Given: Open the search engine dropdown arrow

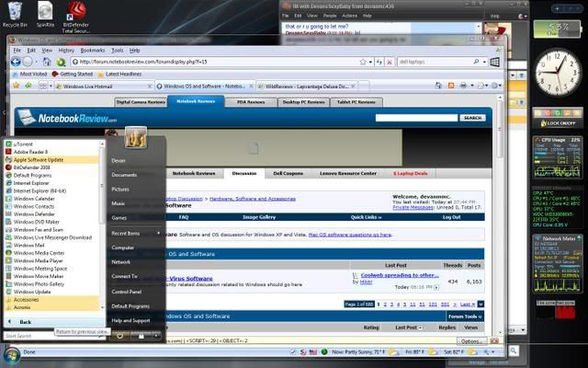Looking at the screenshot, I should point(485,62).
